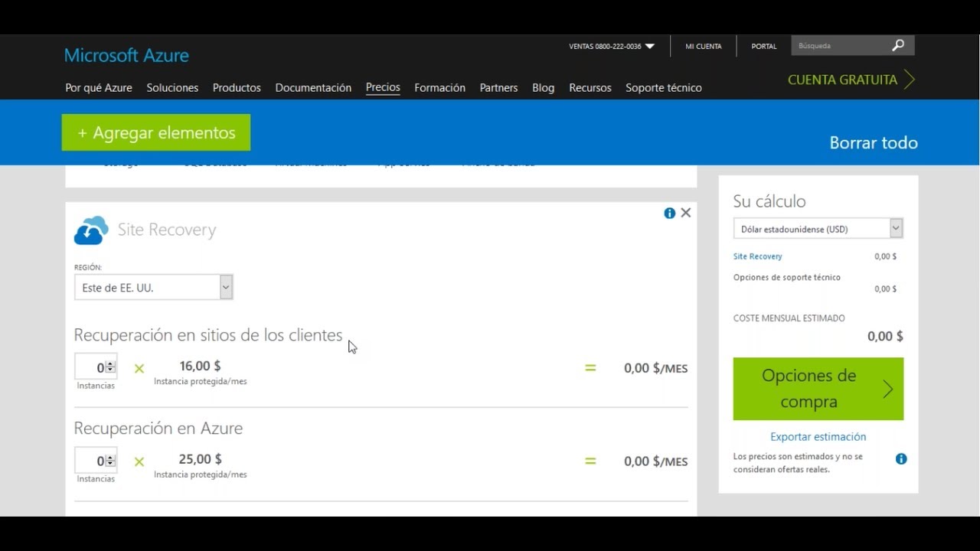Click CUENTA GRATUITA link

tap(842, 80)
